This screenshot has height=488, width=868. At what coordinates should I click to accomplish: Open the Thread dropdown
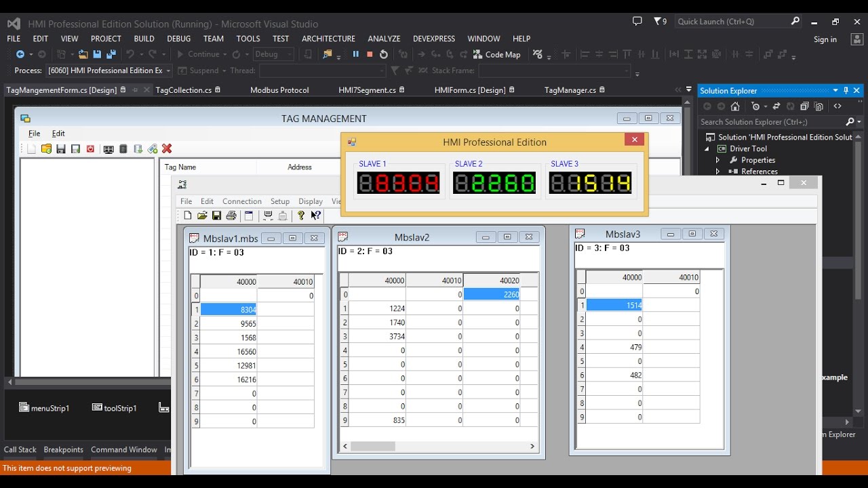(322, 70)
